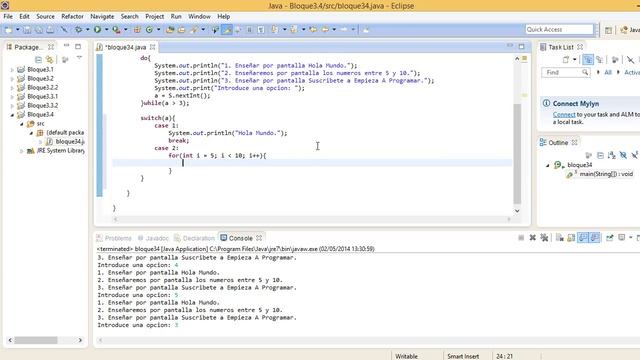Toggle Show Console on Standard Out change
Viewport: 640px width, 360px height.
(583, 238)
